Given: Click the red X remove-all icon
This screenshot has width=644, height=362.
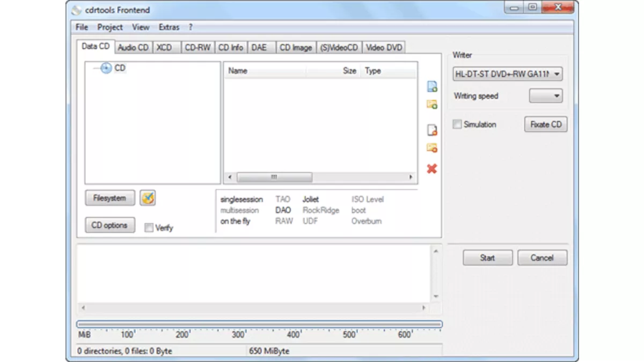Looking at the screenshot, I should (x=432, y=169).
